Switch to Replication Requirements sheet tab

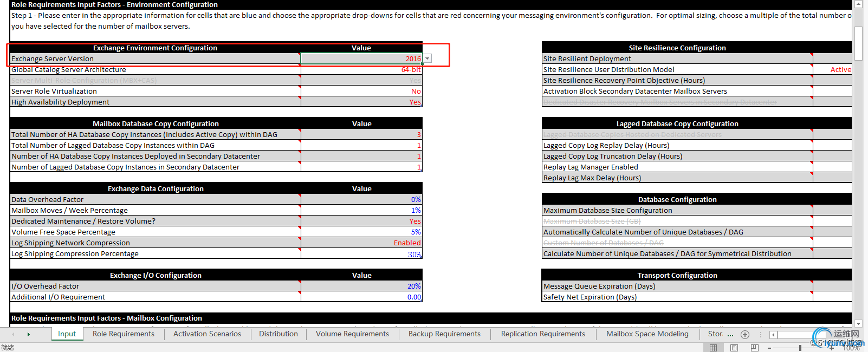[x=543, y=334]
